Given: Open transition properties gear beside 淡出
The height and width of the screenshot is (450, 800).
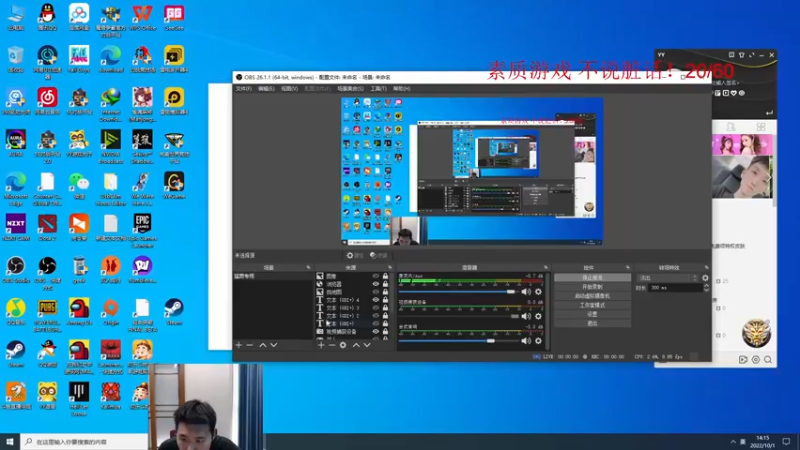Looking at the screenshot, I should [x=705, y=278].
